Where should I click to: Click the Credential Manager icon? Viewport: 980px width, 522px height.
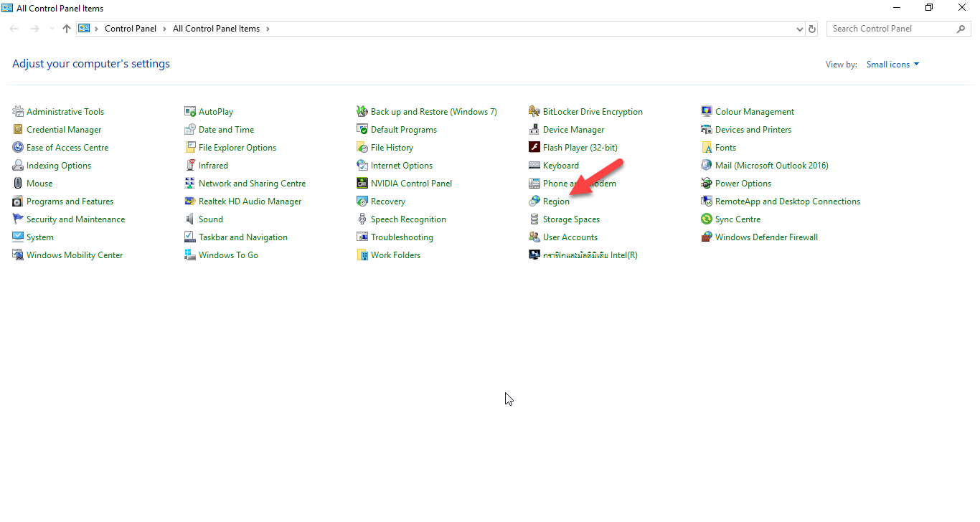18,129
